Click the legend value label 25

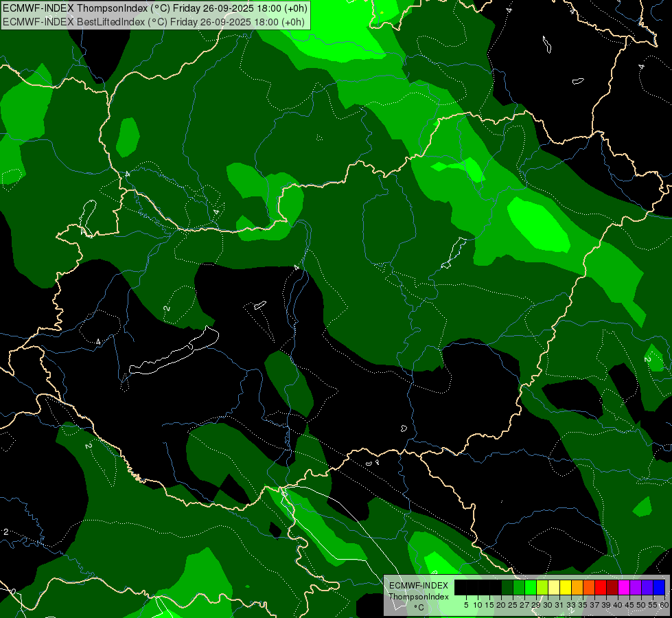pyautogui.click(x=513, y=605)
